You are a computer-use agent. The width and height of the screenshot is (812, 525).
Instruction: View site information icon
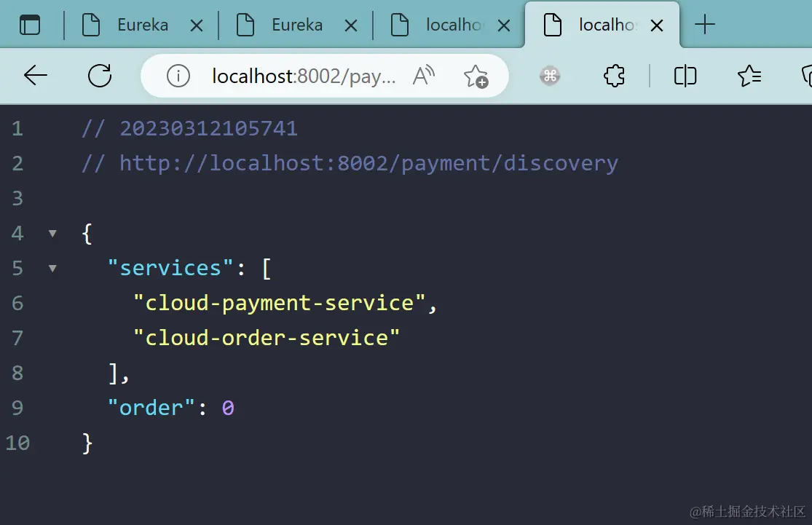pyautogui.click(x=178, y=76)
